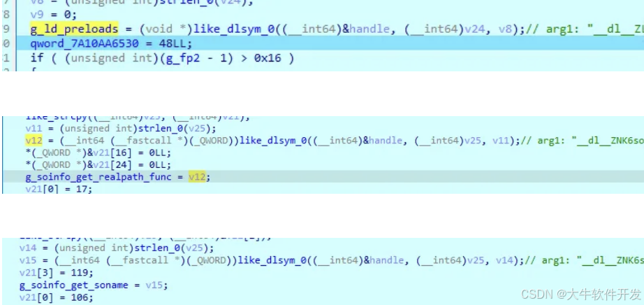
Task: Click the line 'v14 = (unsigned int)strlen_0(v25);'
Action: click(117, 248)
